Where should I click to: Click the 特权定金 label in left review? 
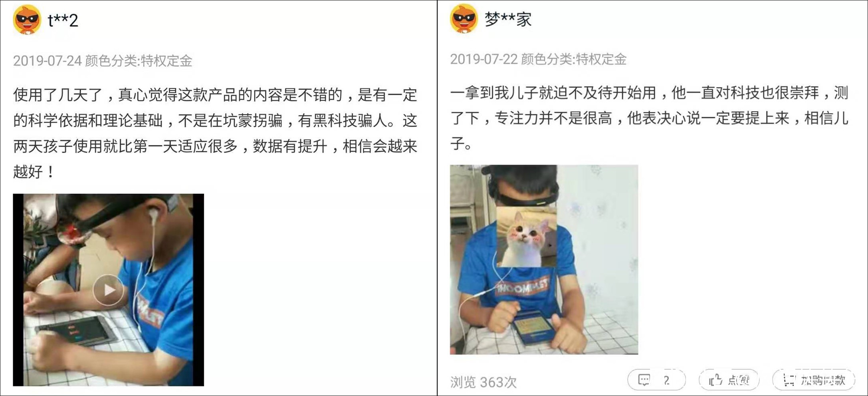click(x=167, y=61)
